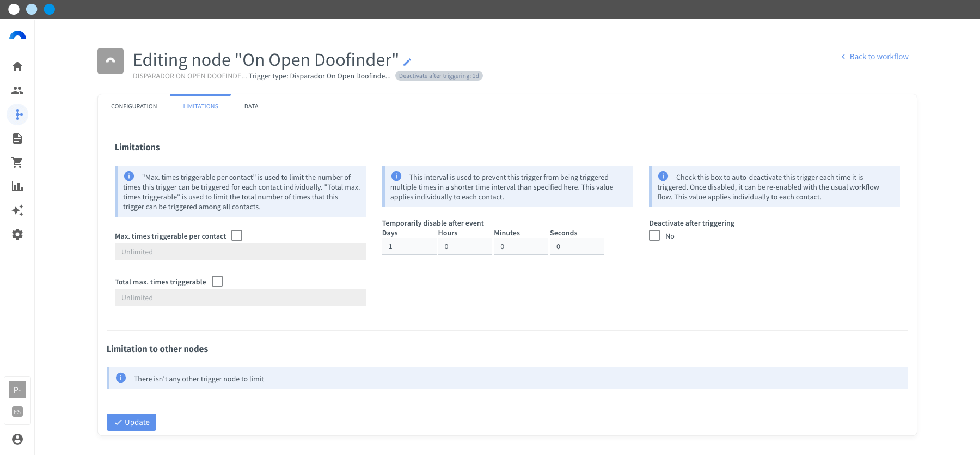Go Back to workflow link
Screen dimensions: 980x455
pyautogui.click(x=875, y=57)
